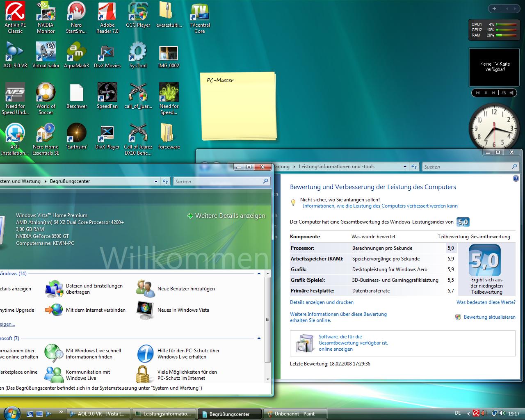525x420 pixels.
Task: Add gadget with sidebar plus button
Action: point(494,9)
